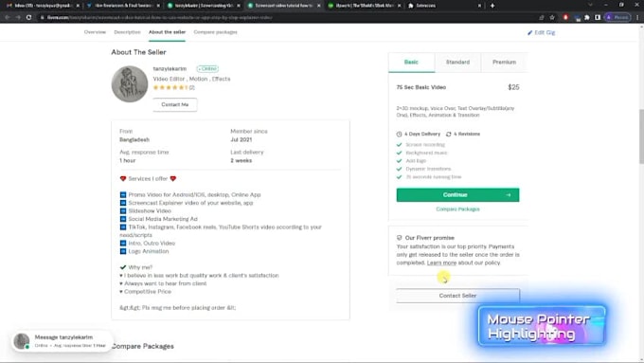Open the Extensions puzzle-piece icon
Image resolution: width=644 pixels, height=363 pixels.
point(587,17)
